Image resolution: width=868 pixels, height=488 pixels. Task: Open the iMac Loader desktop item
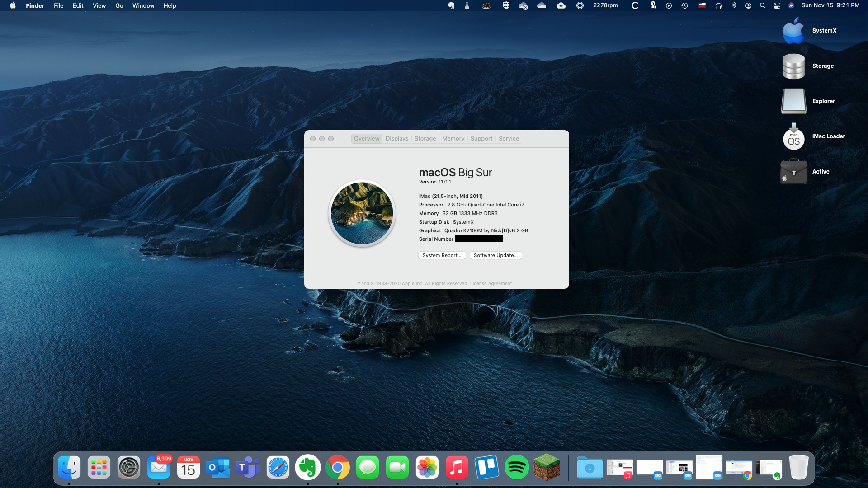pyautogui.click(x=794, y=136)
